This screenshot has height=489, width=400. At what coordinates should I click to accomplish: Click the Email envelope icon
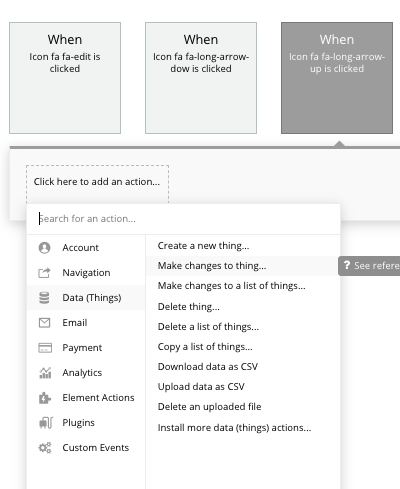coord(44,323)
